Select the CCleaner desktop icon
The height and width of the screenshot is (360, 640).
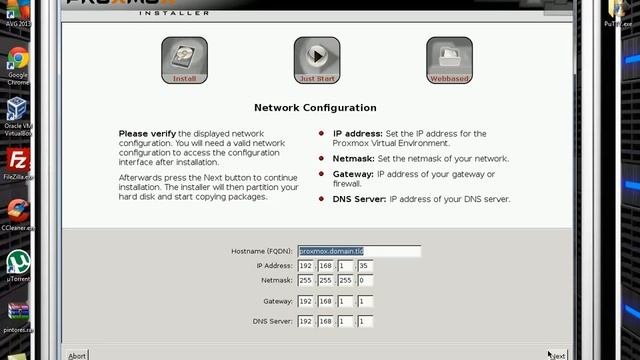click(18, 215)
